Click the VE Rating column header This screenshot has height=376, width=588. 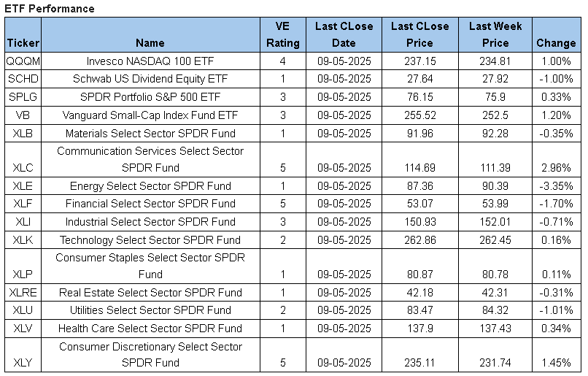pyautogui.click(x=283, y=35)
